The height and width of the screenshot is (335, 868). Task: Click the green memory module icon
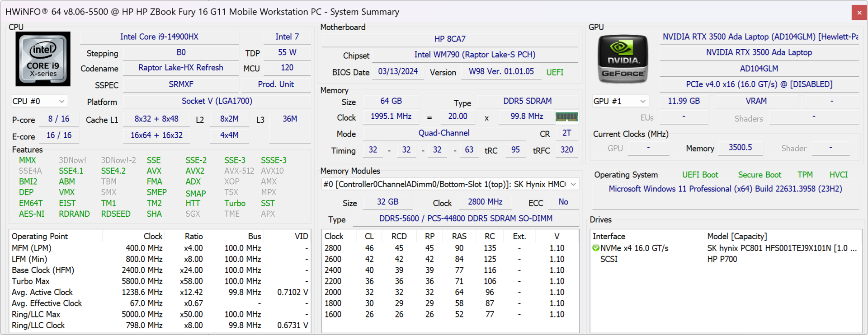click(566, 117)
